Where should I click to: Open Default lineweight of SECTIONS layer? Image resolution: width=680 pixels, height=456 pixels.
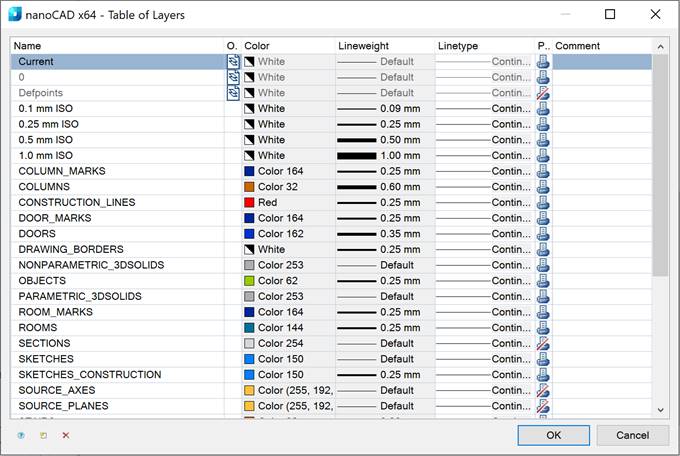tap(385, 343)
